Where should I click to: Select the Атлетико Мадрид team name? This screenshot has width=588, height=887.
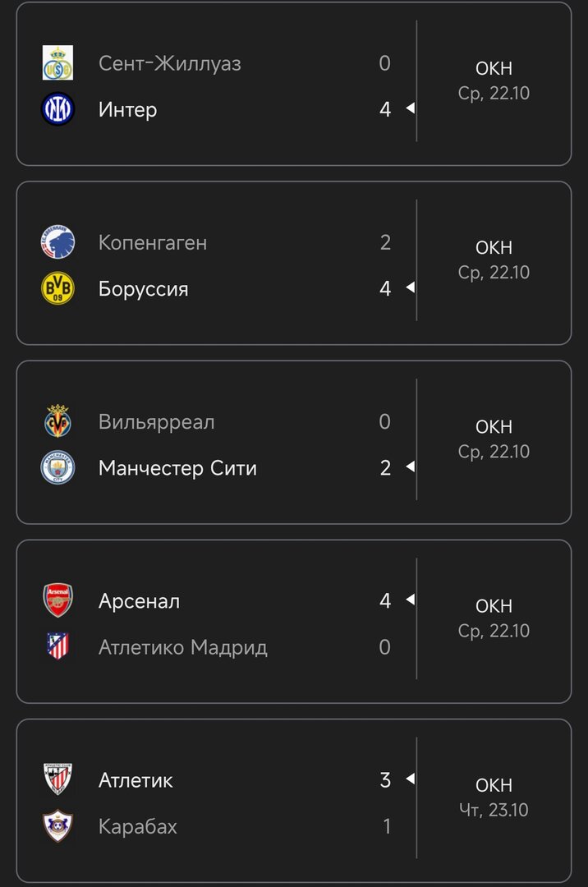pyautogui.click(x=183, y=647)
